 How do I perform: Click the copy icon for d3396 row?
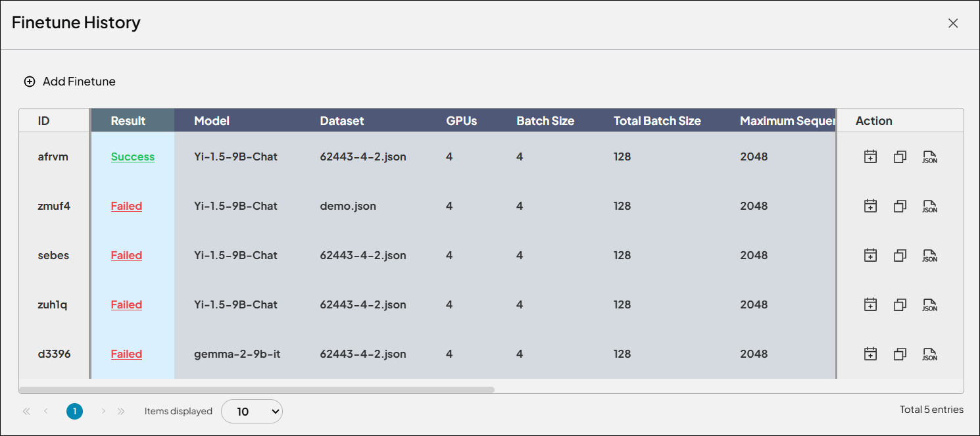click(900, 354)
